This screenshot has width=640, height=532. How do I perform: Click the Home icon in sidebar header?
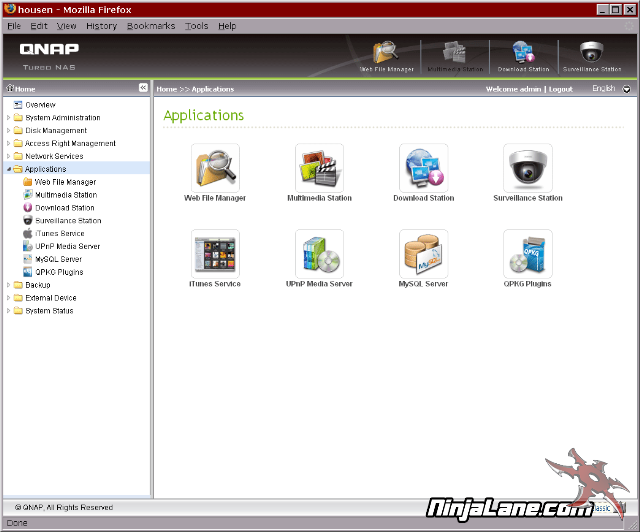pyautogui.click(x=10, y=88)
